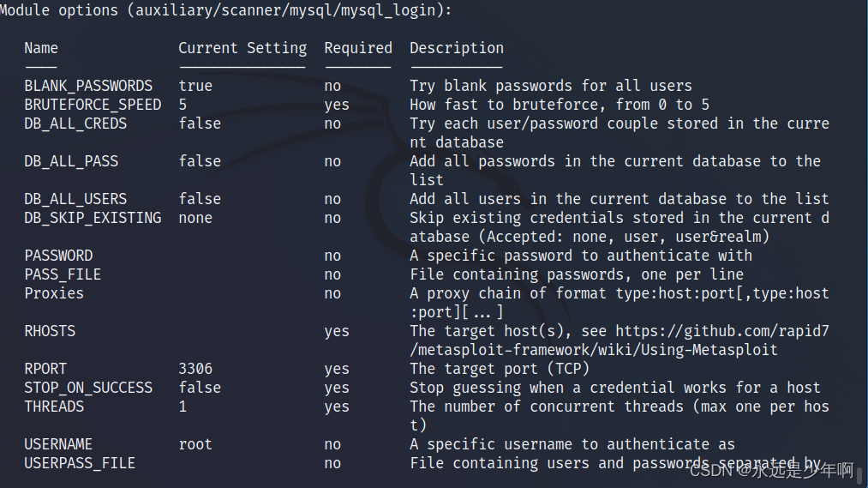This screenshot has width=868, height=488.
Task: Click the THREADS option name
Action: coord(54,407)
